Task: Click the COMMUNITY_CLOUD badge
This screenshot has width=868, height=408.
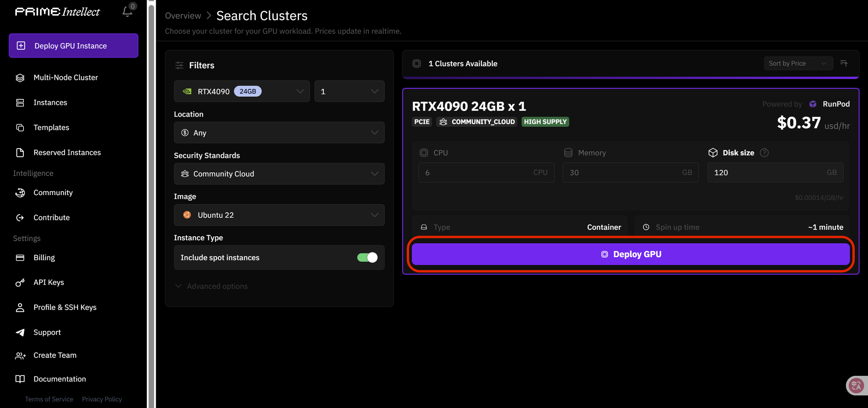Action: pyautogui.click(x=477, y=122)
